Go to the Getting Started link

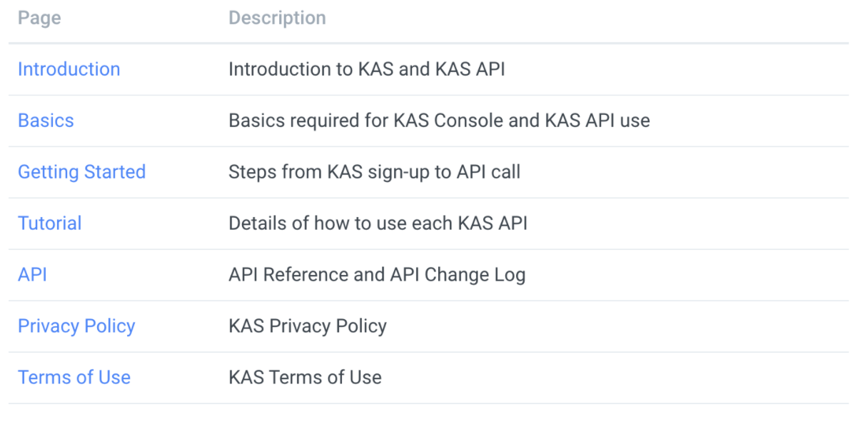click(x=81, y=172)
